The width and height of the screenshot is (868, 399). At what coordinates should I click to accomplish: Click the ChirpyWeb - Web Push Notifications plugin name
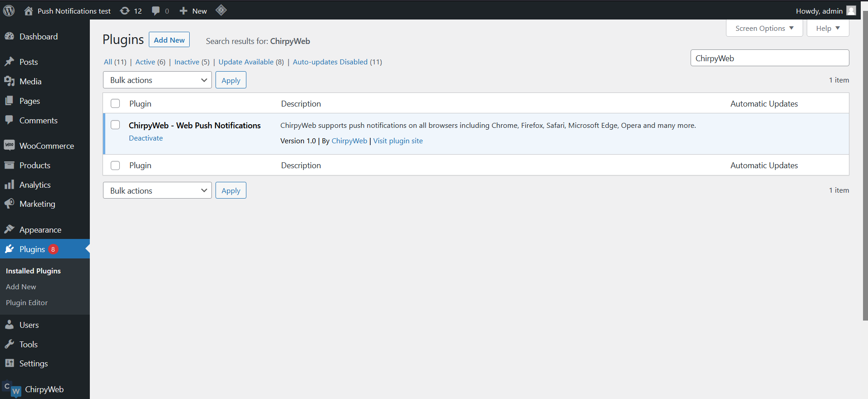195,125
